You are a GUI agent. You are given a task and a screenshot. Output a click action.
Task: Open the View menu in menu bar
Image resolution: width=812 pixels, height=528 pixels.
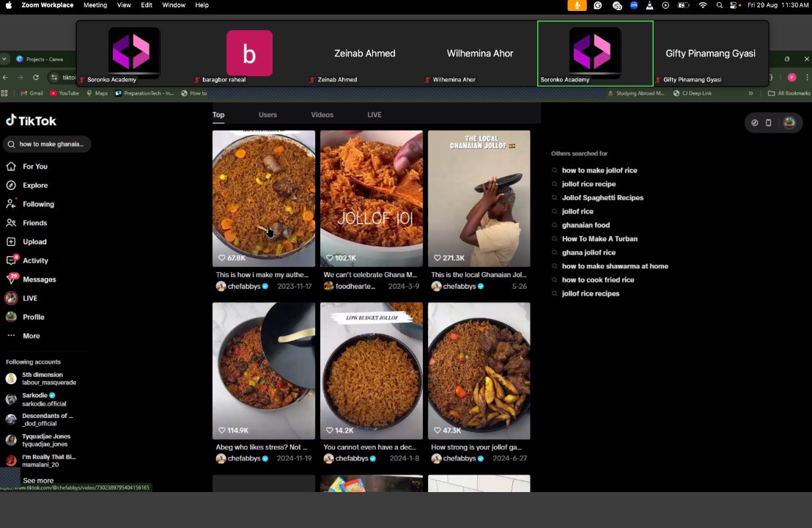124,5
